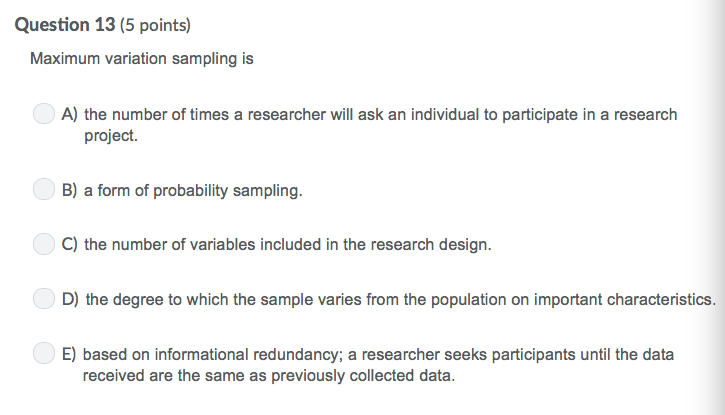Screen dimensions: 725x415
Task: Click answer text about asking an individual to participate
Action: tap(380, 115)
